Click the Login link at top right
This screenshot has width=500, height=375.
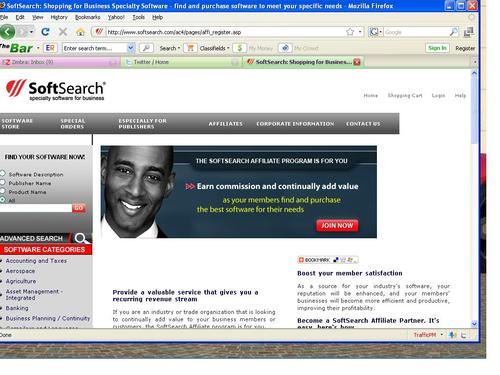[438, 95]
